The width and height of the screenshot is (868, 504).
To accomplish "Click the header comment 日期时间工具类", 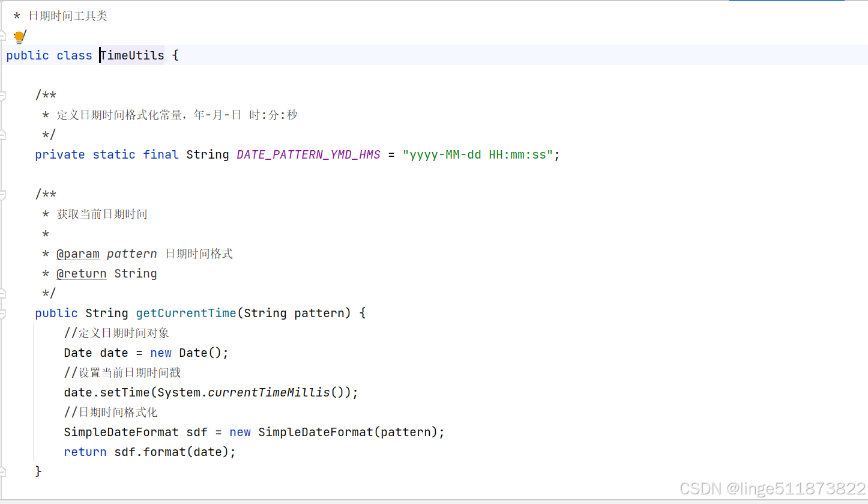I will (68, 16).
